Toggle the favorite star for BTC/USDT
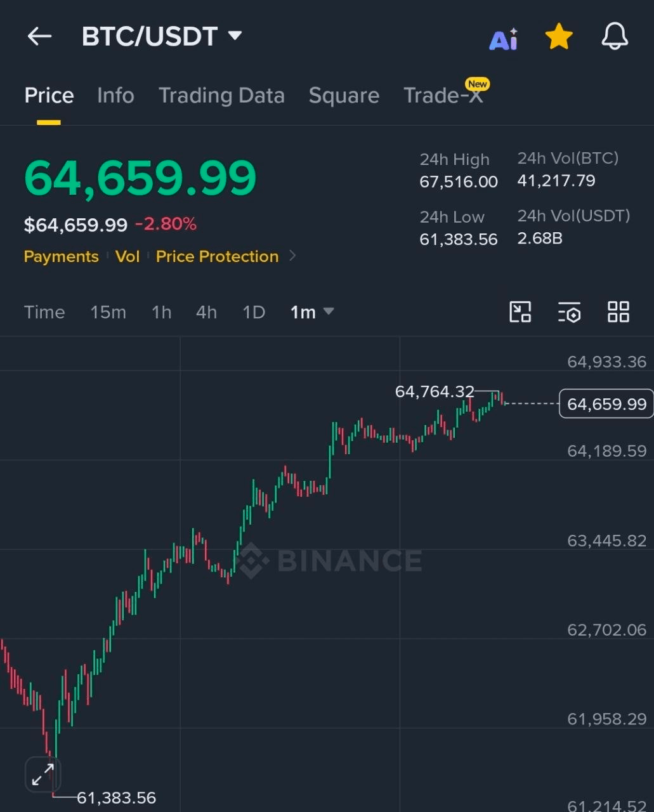 559,36
